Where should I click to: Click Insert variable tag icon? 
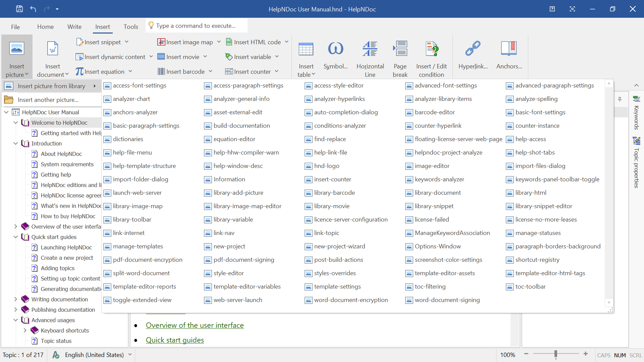229,57
